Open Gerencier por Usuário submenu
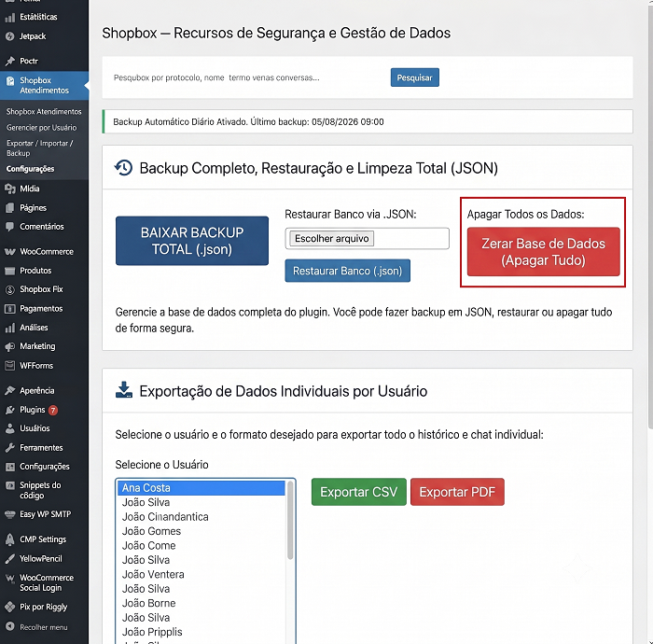 (42, 128)
